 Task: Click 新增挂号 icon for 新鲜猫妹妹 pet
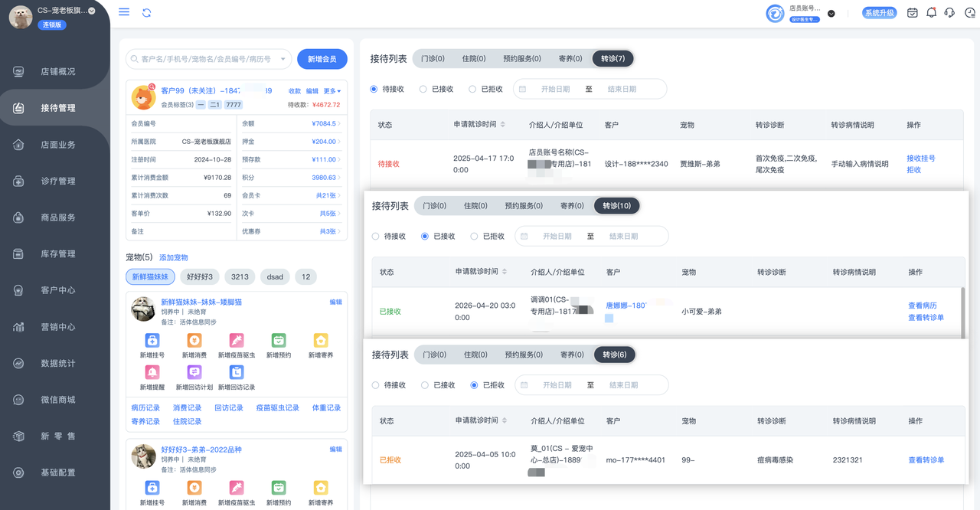point(153,340)
